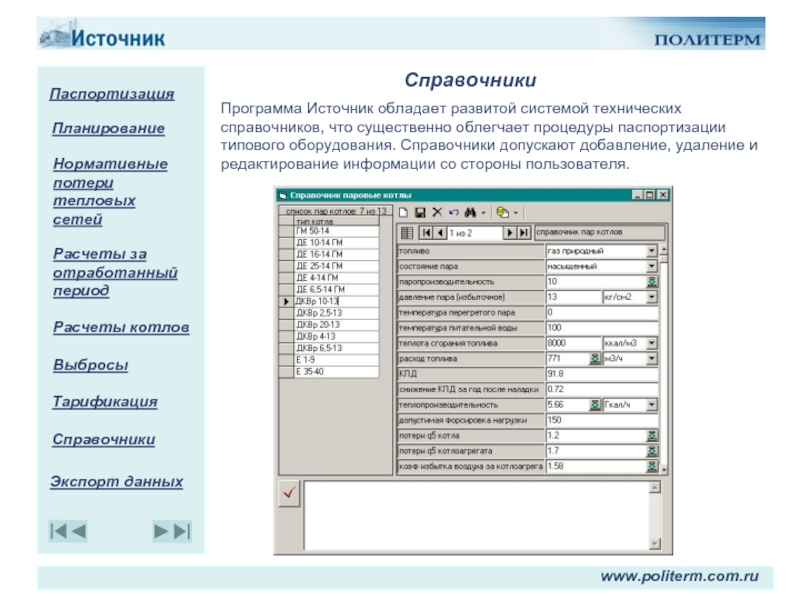Open the Справочники sidebar link
The height and width of the screenshot is (600, 800).
point(104,439)
